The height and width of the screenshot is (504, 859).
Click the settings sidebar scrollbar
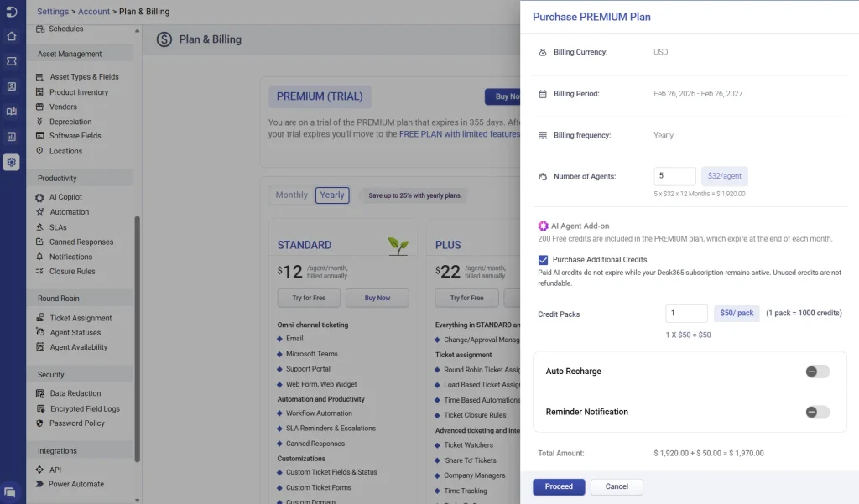(x=137, y=335)
